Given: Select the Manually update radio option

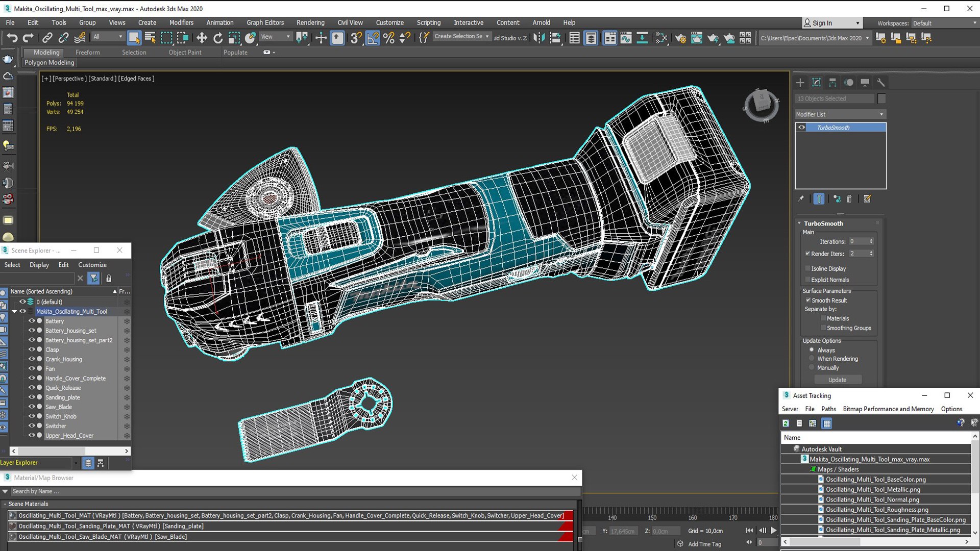Looking at the screenshot, I should (x=812, y=367).
